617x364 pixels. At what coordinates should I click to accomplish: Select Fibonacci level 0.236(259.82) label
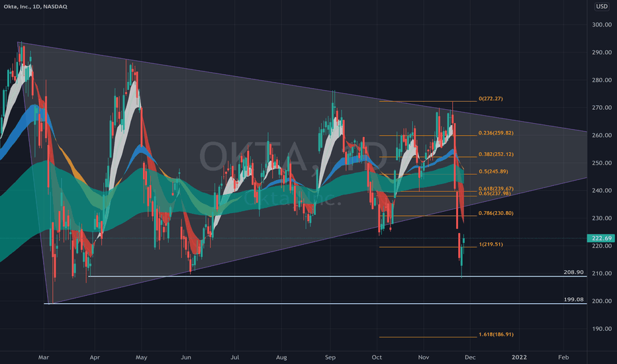coord(496,133)
